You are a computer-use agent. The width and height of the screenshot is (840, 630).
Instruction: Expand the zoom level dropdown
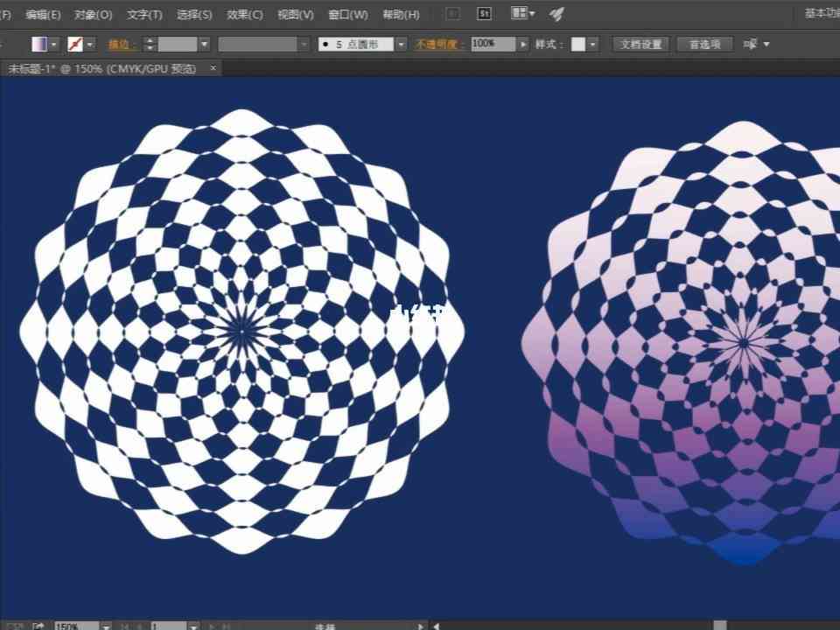[106, 626]
